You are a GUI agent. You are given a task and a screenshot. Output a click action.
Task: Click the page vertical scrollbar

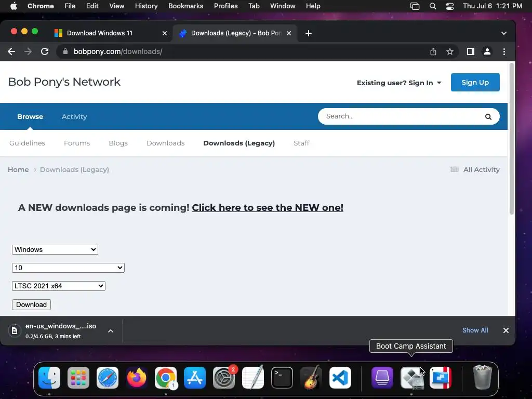pyautogui.click(x=511, y=139)
